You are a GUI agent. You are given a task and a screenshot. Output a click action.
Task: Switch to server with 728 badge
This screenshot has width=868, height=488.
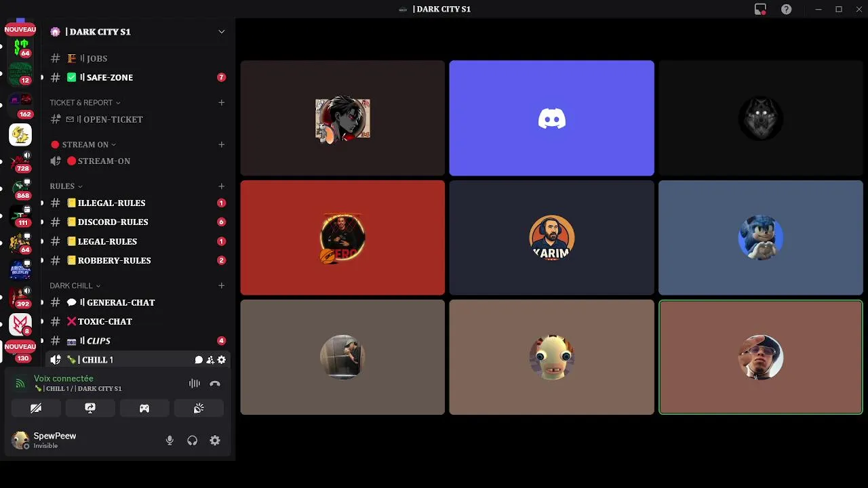pos(20,162)
